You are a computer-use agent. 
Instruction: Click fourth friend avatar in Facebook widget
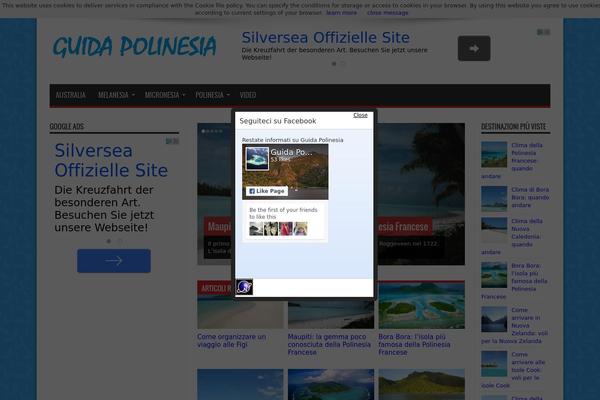pos(300,229)
